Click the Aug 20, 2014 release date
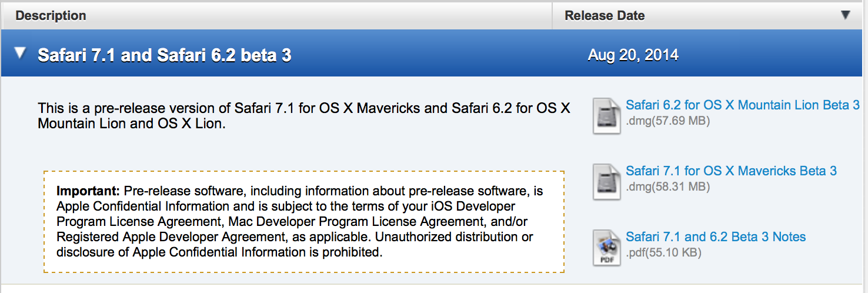This screenshot has width=868, height=293. [x=633, y=55]
